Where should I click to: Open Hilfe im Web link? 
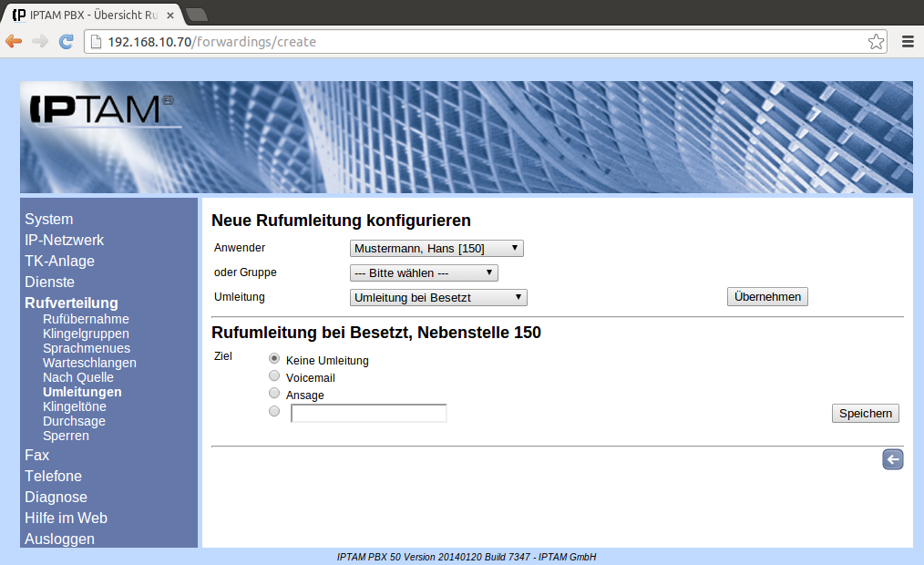click(x=66, y=518)
